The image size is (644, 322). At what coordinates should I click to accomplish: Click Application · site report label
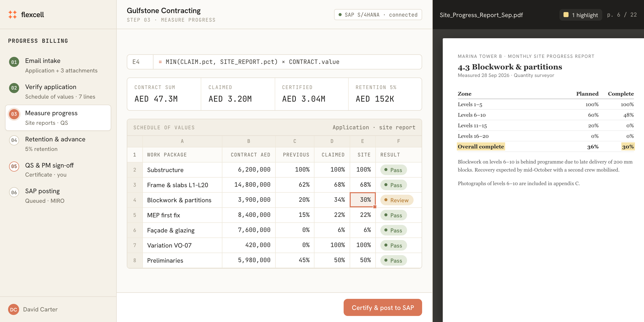click(x=374, y=128)
